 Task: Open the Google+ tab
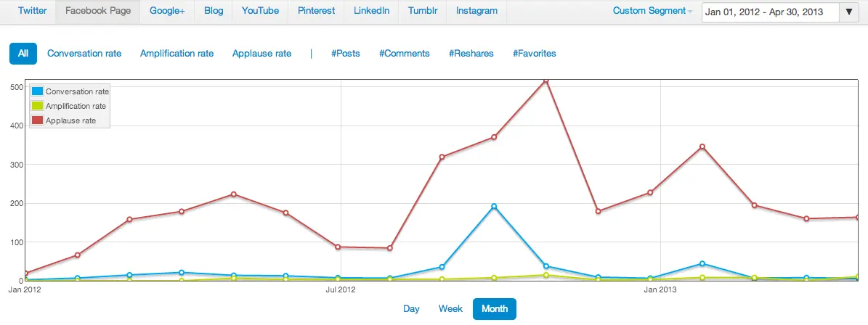pyautogui.click(x=167, y=11)
